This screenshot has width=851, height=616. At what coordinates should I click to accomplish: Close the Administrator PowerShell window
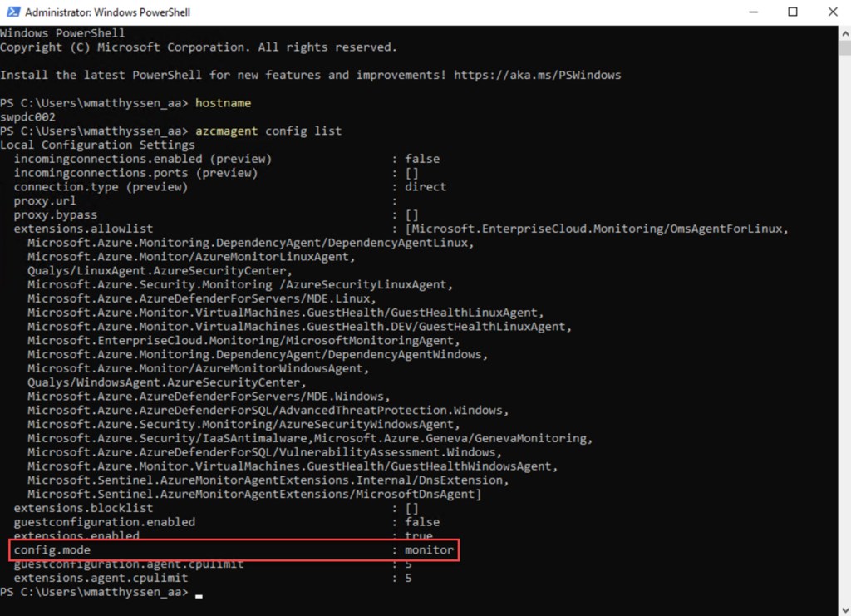830,12
